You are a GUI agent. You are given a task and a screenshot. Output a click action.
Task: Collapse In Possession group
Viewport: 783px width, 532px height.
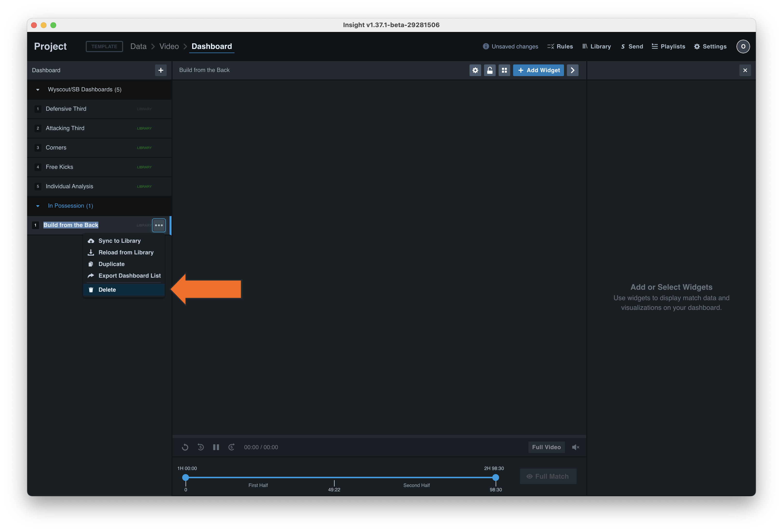click(x=38, y=206)
